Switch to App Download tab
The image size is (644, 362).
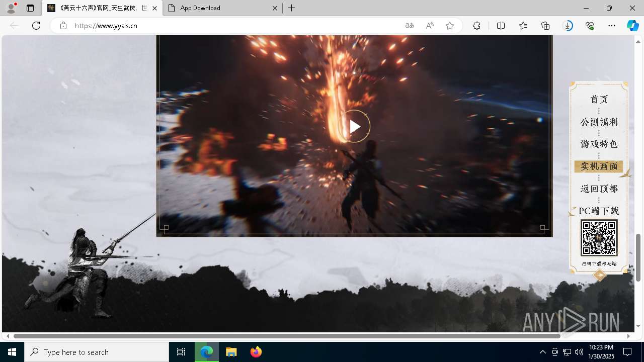pos(222,8)
